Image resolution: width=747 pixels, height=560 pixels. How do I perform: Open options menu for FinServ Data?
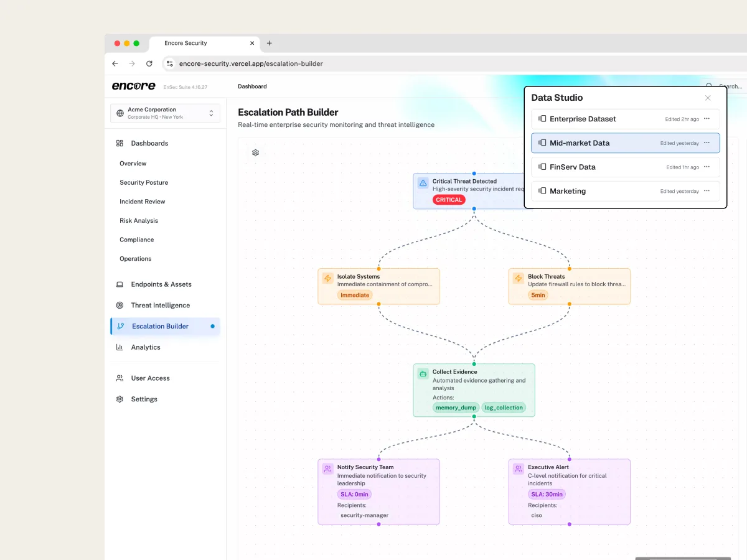click(707, 167)
